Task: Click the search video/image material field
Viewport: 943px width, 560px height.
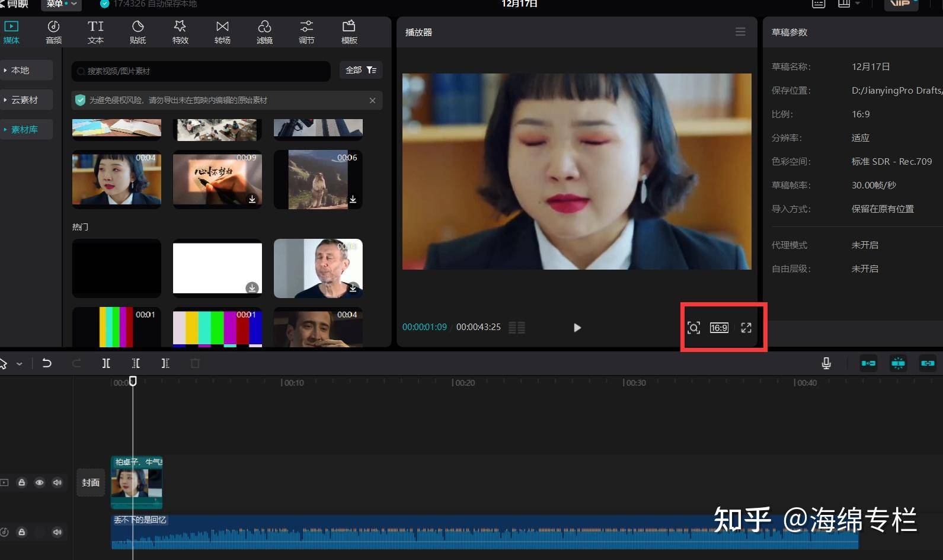Action: [x=201, y=71]
